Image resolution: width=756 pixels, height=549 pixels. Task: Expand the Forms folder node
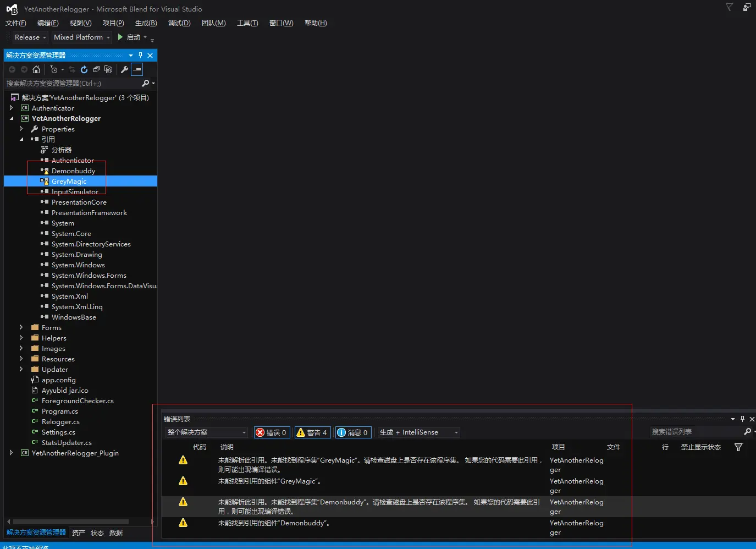point(21,327)
